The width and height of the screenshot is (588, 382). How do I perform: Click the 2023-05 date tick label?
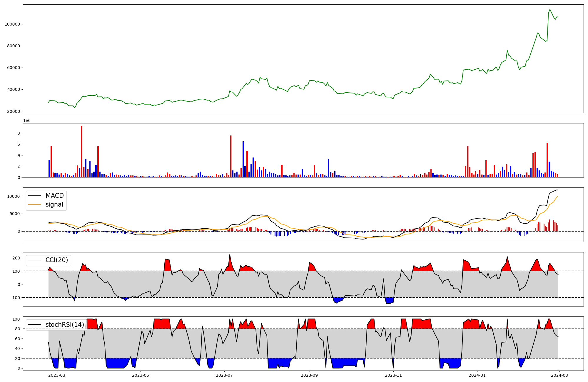click(141, 375)
